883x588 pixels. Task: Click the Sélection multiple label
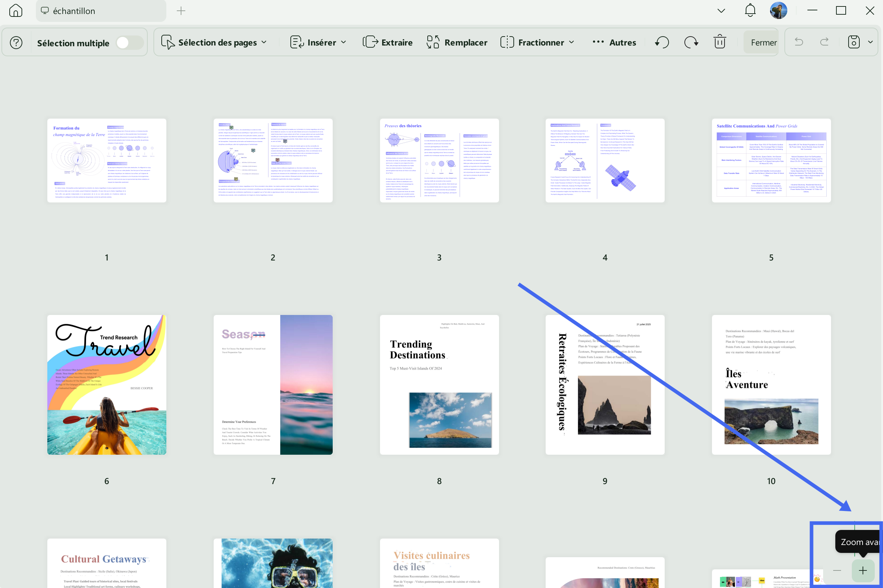pyautogui.click(x=73, y=43)
